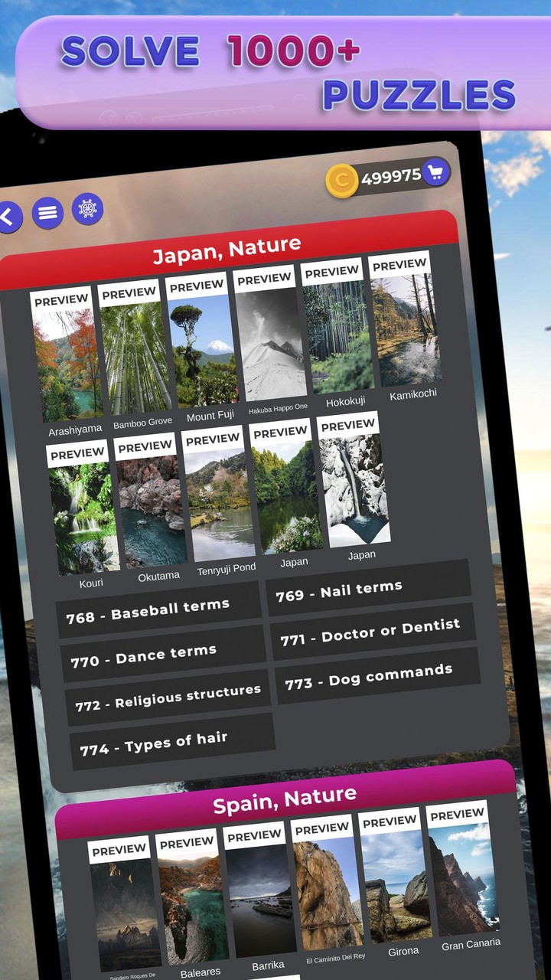Viewport: 551px width, 980px height.
Task: Click the Kamikochi caption text
Action: (413, 395)
